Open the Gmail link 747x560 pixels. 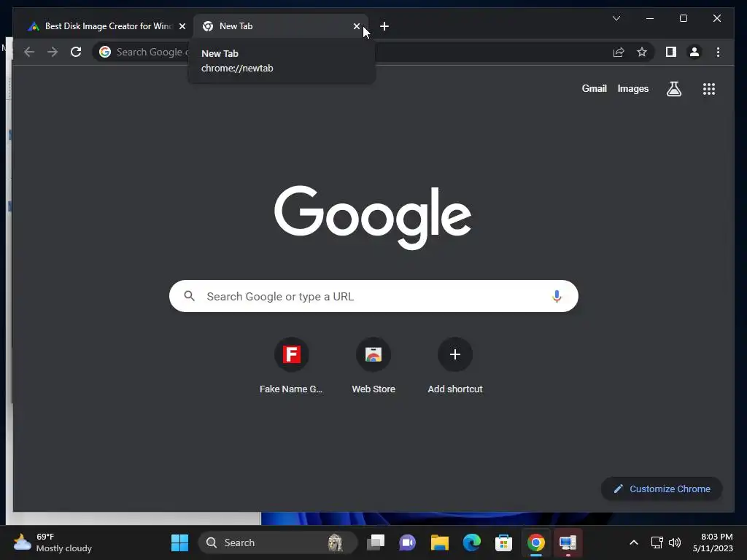(594, 88)
